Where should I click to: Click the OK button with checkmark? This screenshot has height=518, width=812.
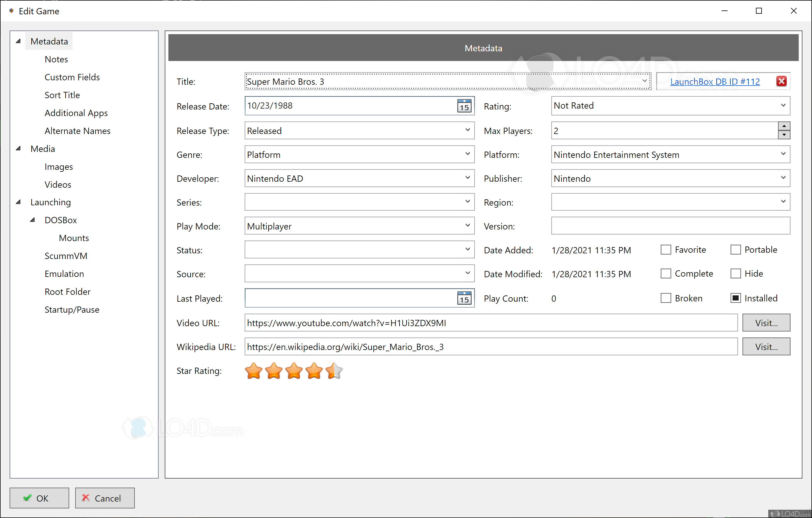point(39,498)
